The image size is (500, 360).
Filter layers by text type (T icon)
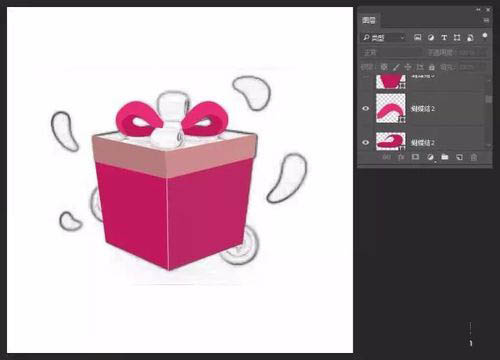[x=444, y=37]
